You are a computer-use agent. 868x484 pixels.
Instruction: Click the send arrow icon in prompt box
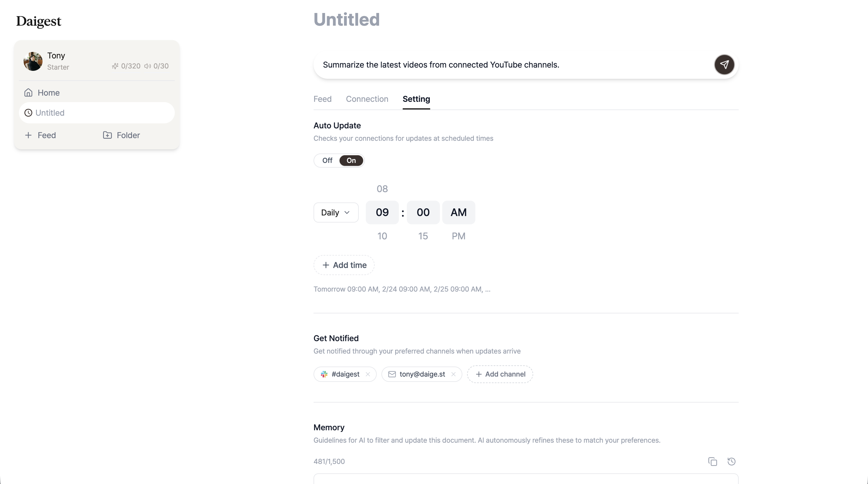pos(724,64)
